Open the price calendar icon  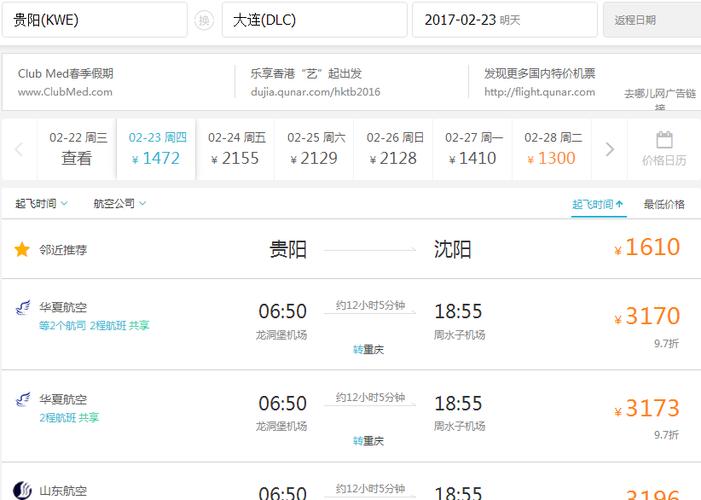(x=664, y=140)
